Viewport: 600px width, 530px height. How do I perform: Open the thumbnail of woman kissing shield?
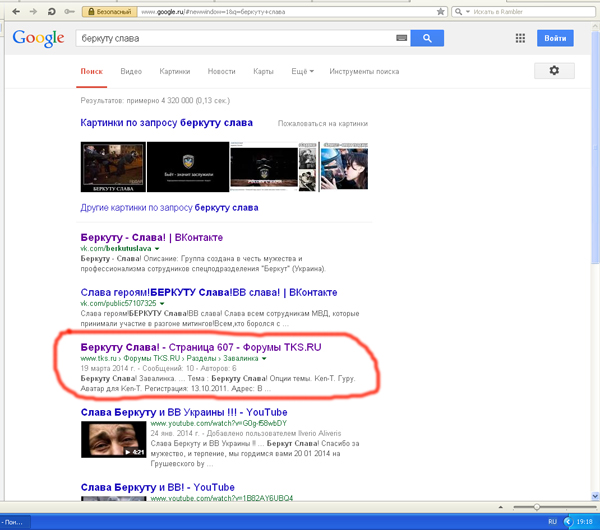[344, 166]
